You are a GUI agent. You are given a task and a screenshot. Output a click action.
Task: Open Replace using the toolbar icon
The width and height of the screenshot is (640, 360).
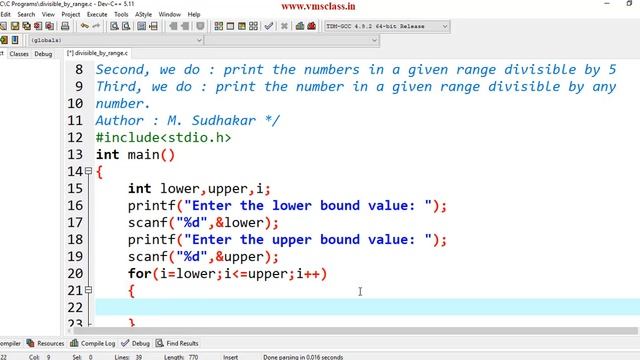coord(126,26)
